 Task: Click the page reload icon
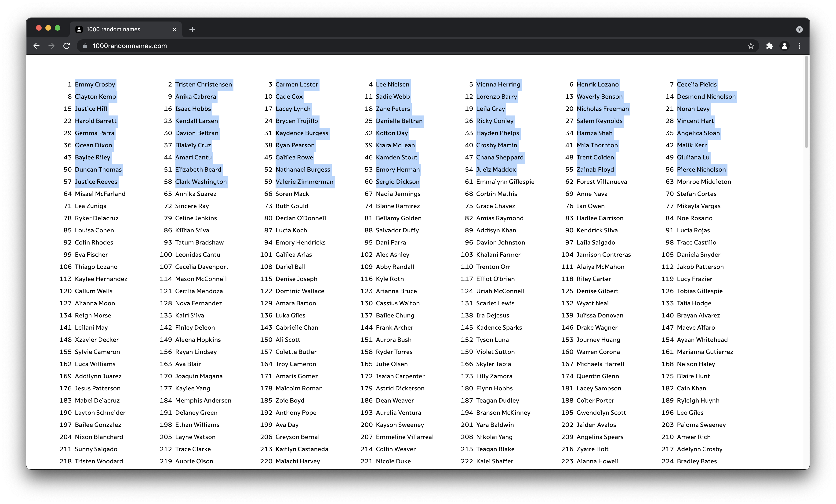(x=67, y=45)
